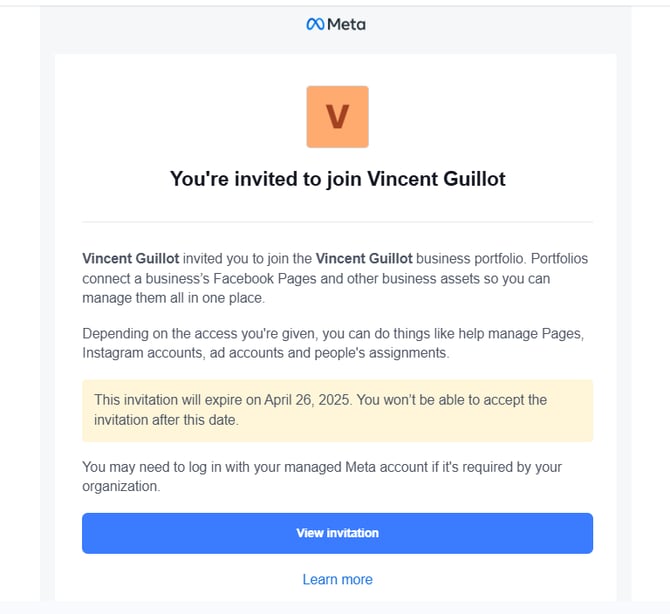Click the divider line under the heading
670x614 pixels.
[x=337, y=221]
